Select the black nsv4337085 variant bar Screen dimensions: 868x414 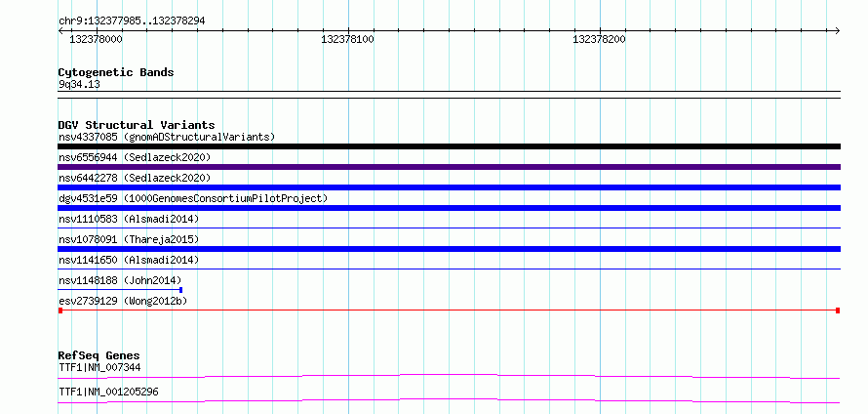(x=449, y=146)
